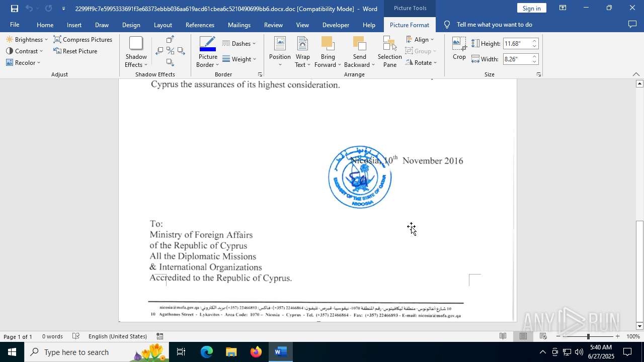
Task: Switch to Print Layout view
Action: (523, 336)
